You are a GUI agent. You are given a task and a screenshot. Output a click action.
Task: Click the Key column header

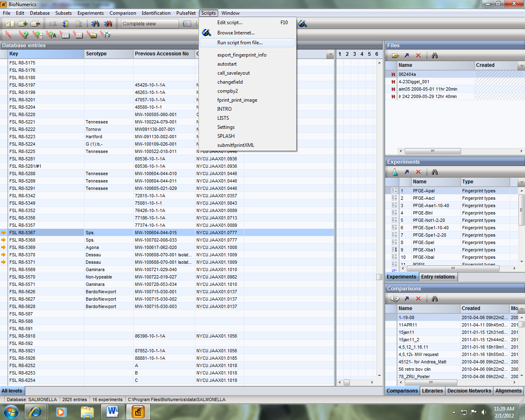pyautogui.click(x=46, y=54)
